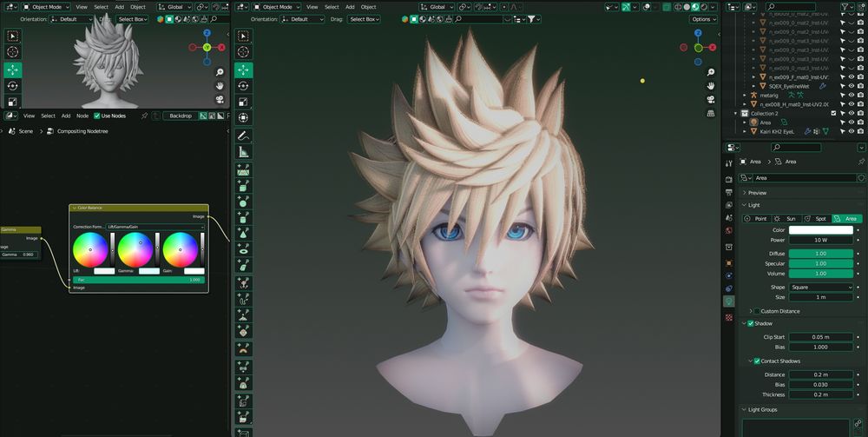This screenshot has width=868, height=437.
Task: Toggle visibility of Area light in outliner
Action: [x=852, y=122]
